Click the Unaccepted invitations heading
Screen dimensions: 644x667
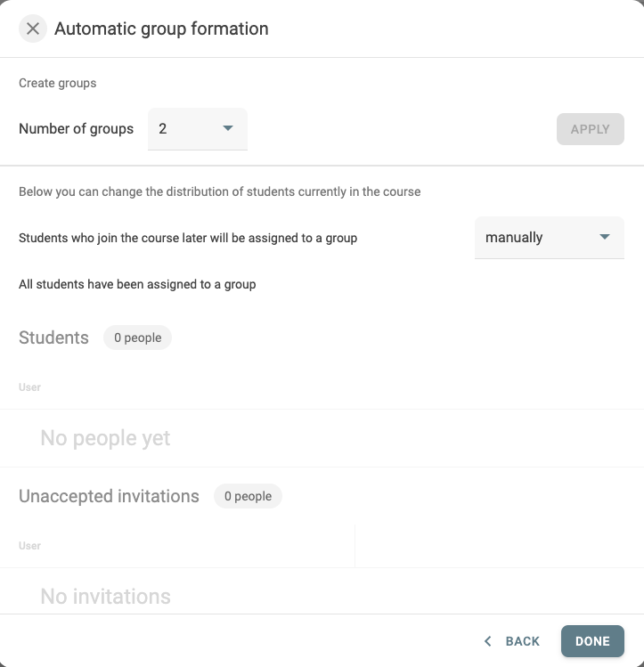pyautogui.click(x=109, y=496)
